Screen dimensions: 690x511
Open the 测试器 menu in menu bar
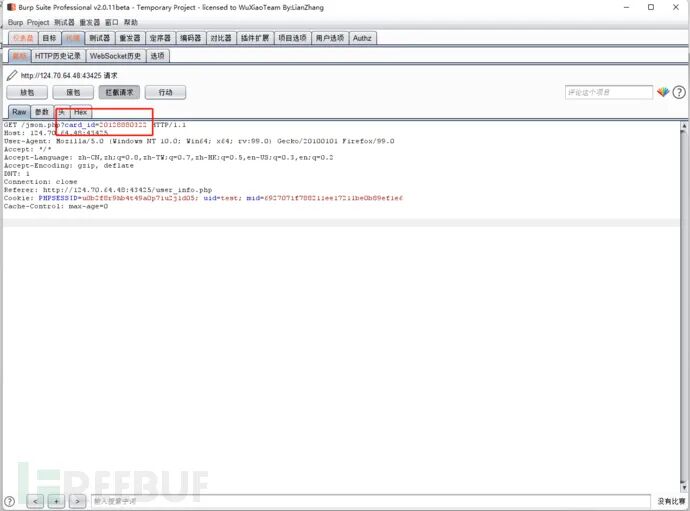coord(64,22)
